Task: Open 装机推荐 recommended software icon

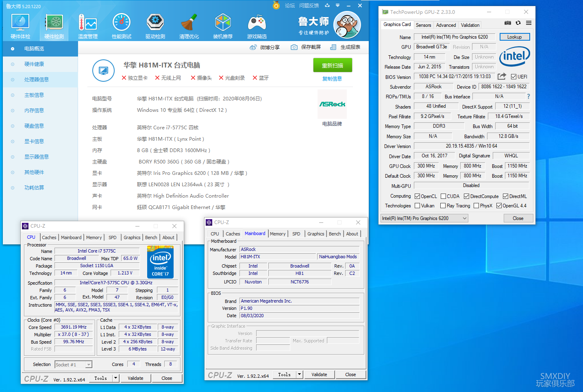Action: [223, 26]
